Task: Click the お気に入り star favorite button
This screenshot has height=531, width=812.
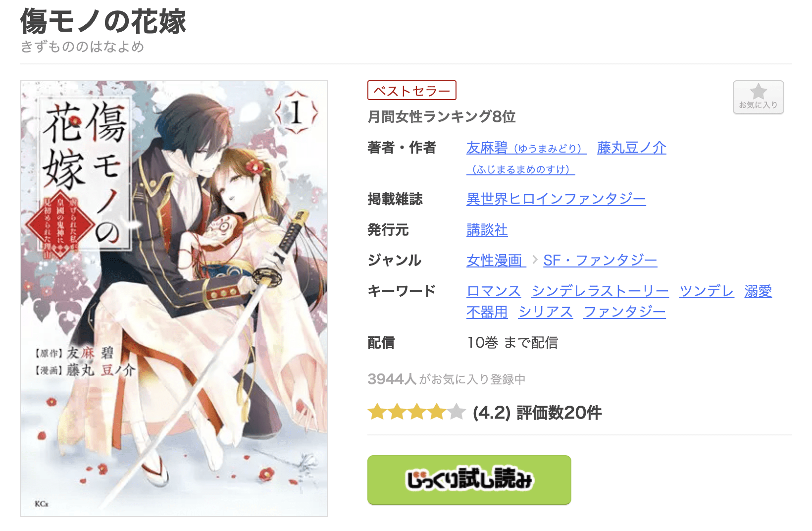Action: point(758,97)
